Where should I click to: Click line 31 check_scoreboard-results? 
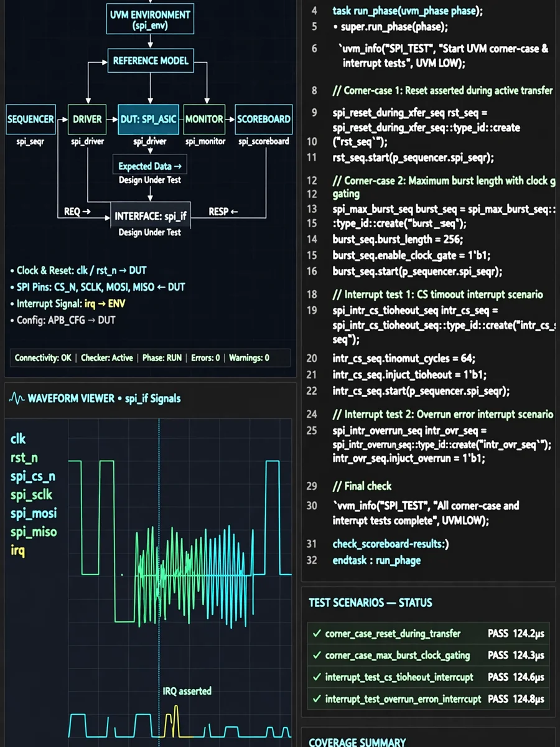[x=391, y=544]
